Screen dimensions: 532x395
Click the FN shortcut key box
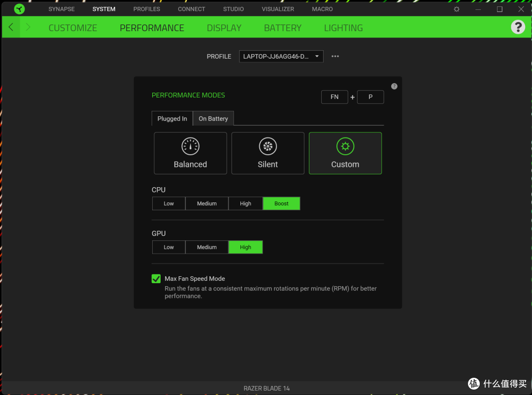334,97
